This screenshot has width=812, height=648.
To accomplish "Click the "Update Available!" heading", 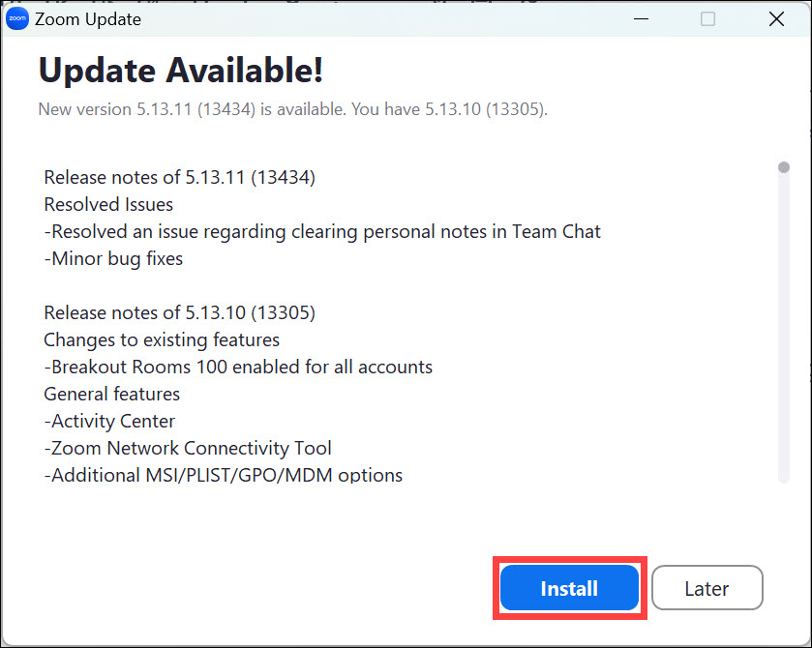I will [180, 70].
